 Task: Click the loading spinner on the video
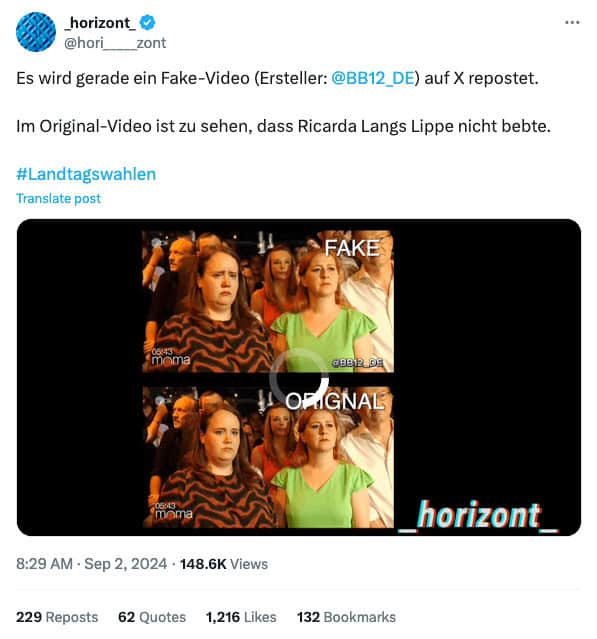[x=299, y=378]
